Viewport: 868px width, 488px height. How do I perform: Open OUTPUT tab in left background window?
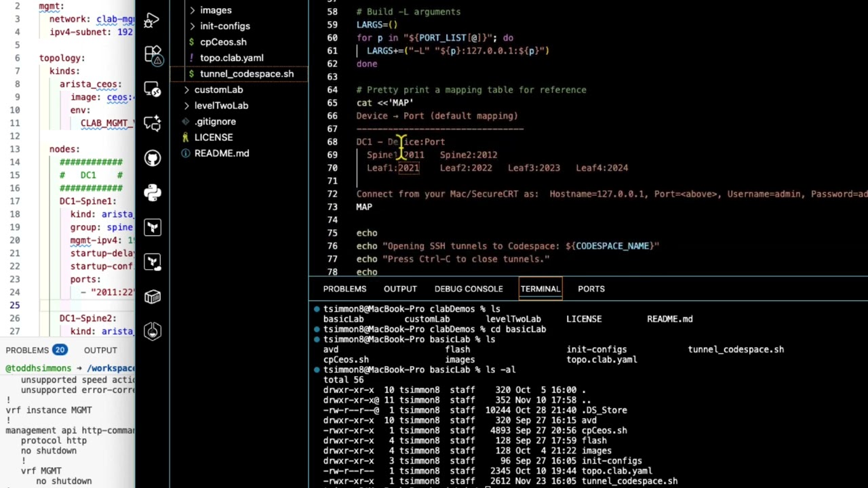tap(100, 350)
